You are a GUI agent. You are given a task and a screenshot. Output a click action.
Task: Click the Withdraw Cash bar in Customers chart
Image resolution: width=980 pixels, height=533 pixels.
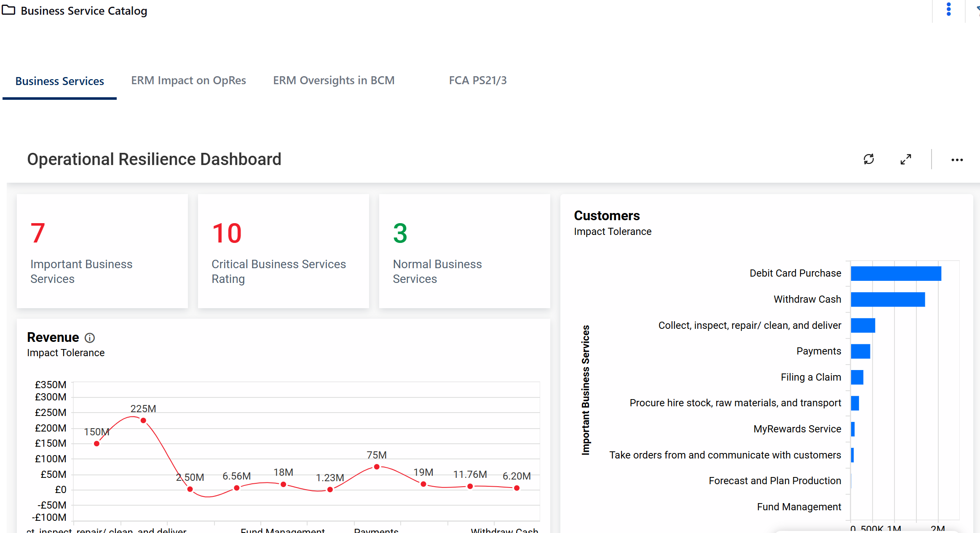click(887, 299)
